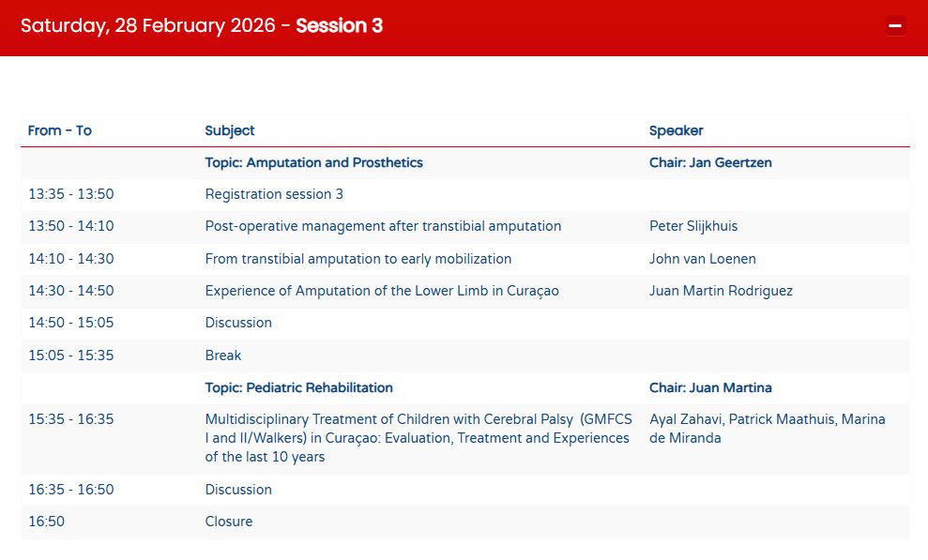Click speaker Juan Martin Rodriguez
The width and height of the screenshot is (928, 560).
pyautogui.click(x=721, y=291)
